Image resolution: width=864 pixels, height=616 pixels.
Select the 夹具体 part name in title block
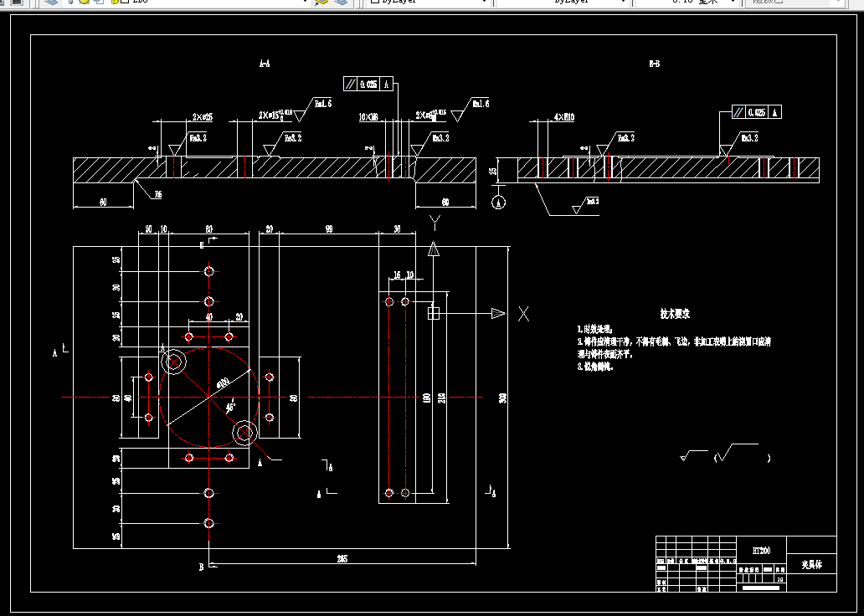pyautogui.click(x=811, y=565)
